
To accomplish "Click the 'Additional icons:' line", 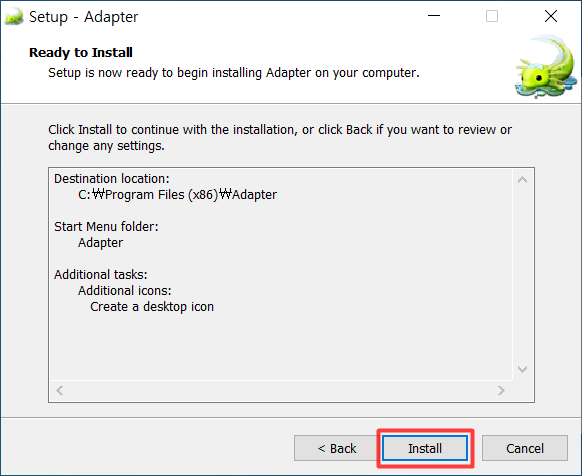I will [x=125, y=290].
